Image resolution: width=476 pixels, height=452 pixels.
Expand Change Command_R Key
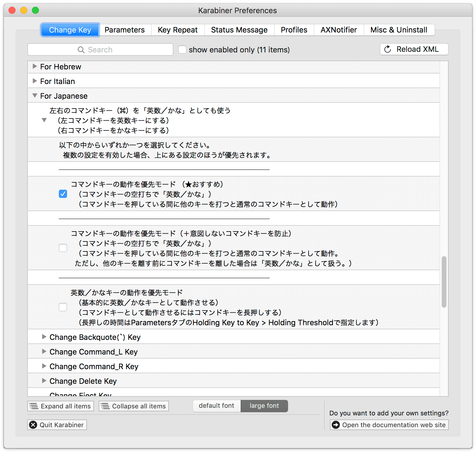(x=44, y=366)
